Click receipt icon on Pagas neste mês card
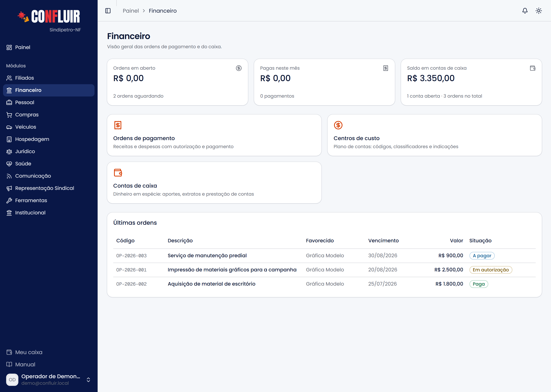The width and height of the screenshot is (551, 392). (x=386, y=68)
